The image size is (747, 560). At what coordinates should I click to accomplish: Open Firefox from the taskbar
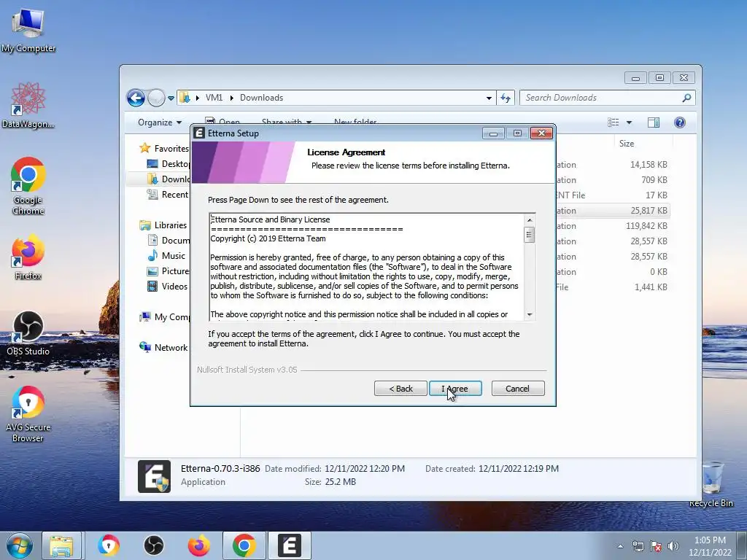click(x=198, y=545)
